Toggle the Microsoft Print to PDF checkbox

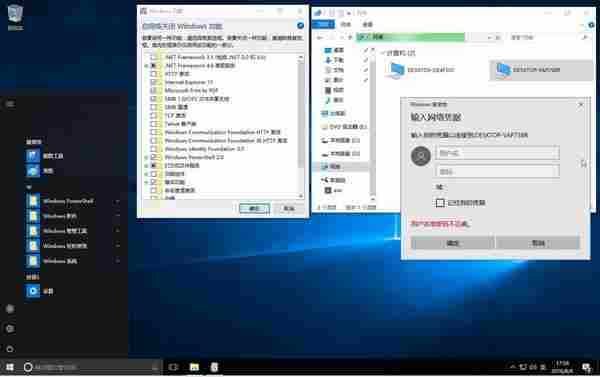pos(154,90)
